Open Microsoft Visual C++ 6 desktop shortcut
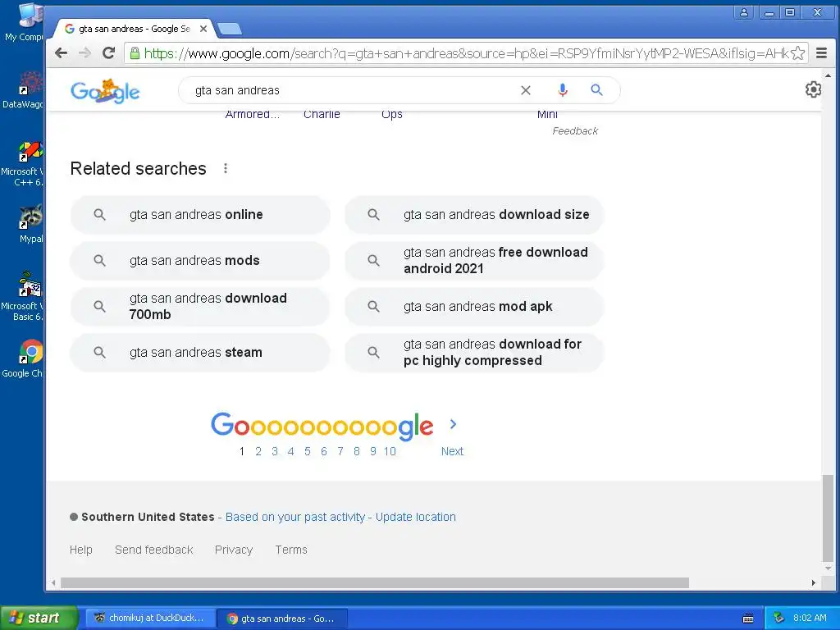Viewport: 840px width, 630px height. tap(22, 163)
